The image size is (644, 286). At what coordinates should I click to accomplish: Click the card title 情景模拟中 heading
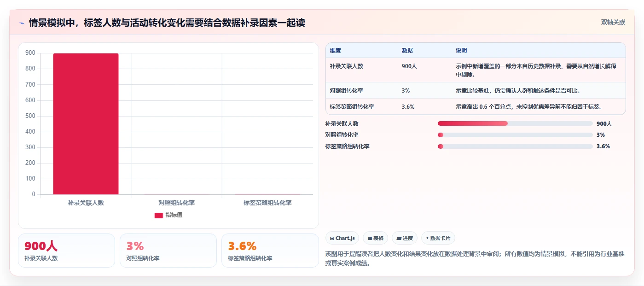(167, 23)
